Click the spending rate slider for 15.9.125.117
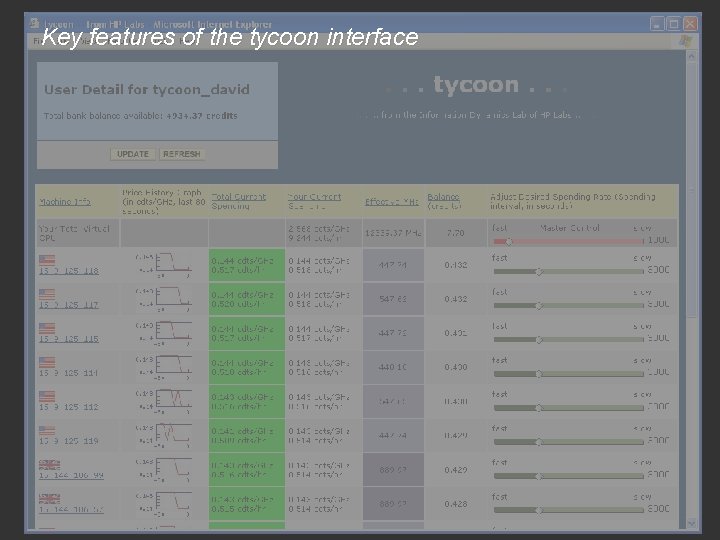This screenshot has height=540, width=720. pos(568,305)
